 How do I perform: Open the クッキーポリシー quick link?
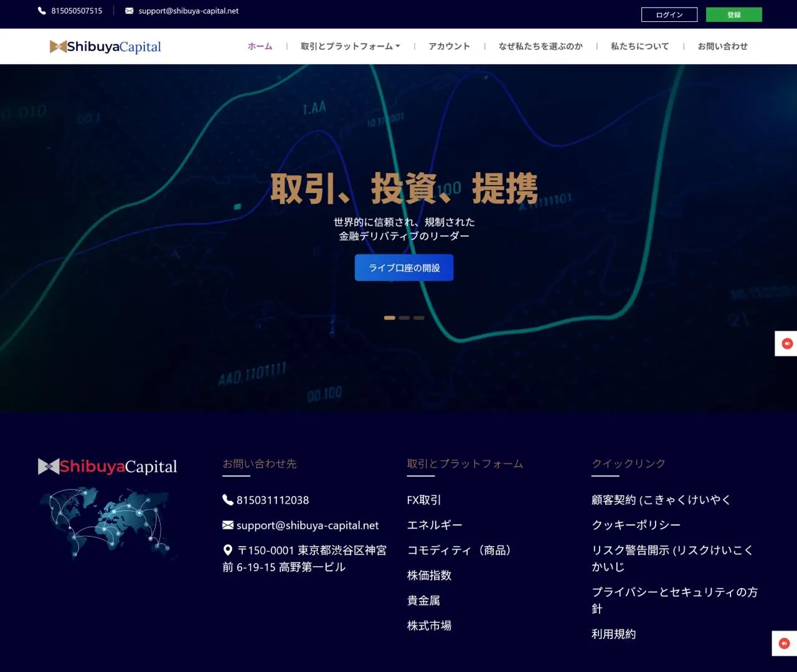point(636,525)
